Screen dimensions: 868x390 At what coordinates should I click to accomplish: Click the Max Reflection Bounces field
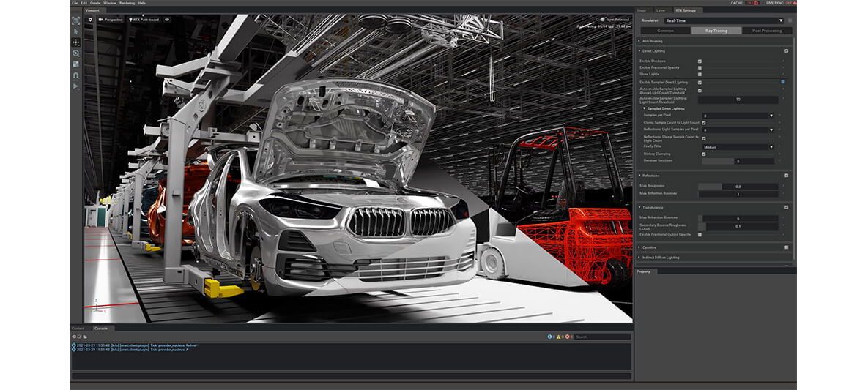(738, 194)
